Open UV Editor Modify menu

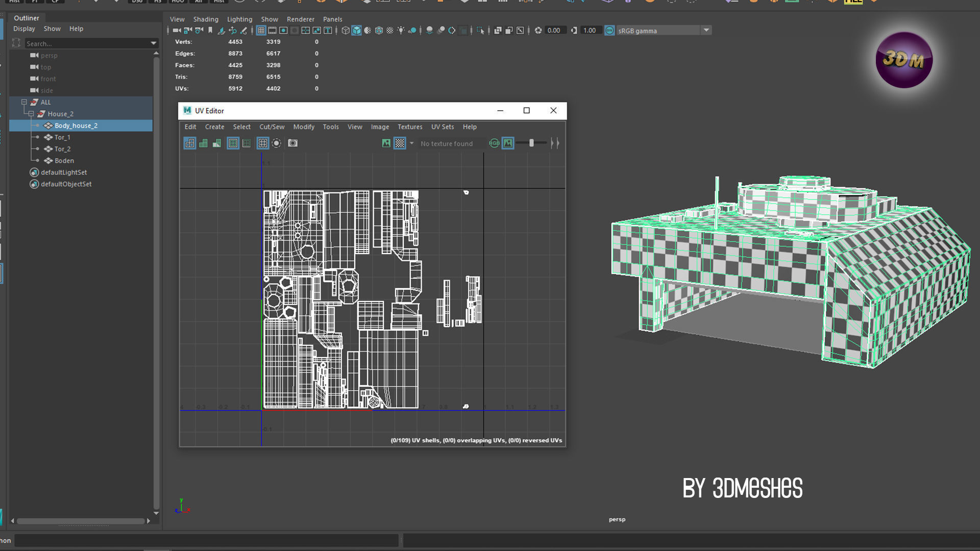(304, 127)
